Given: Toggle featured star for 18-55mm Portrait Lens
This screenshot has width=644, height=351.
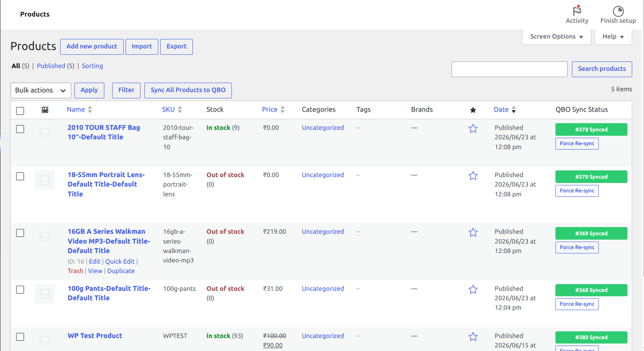Looking at the screenshot, I should tap(473, 176).
